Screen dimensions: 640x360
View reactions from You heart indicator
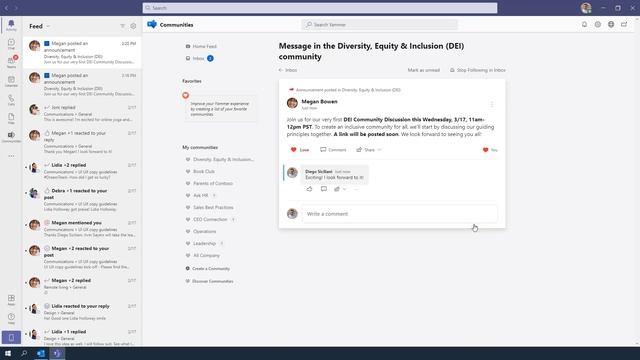(490, 150)
